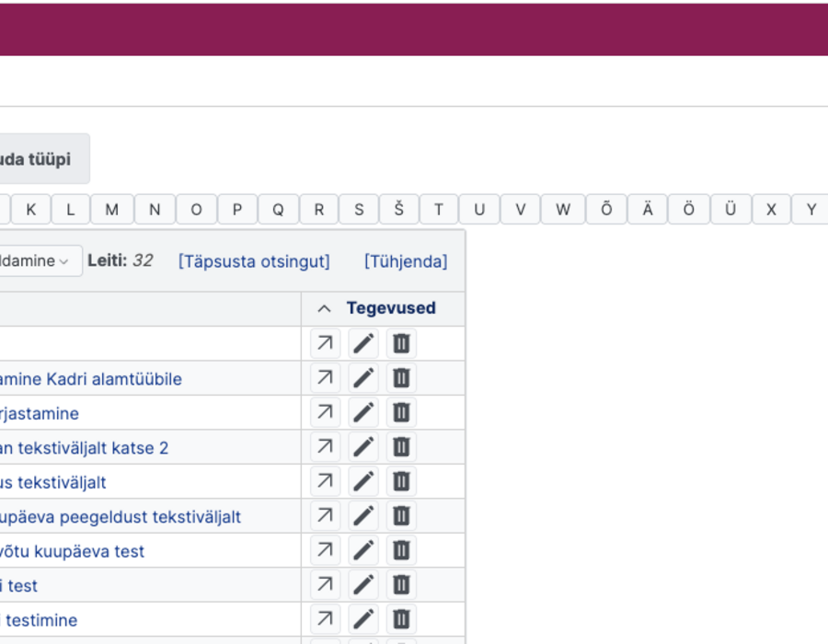
Task: Filter list by letter X
Action: 772,210
